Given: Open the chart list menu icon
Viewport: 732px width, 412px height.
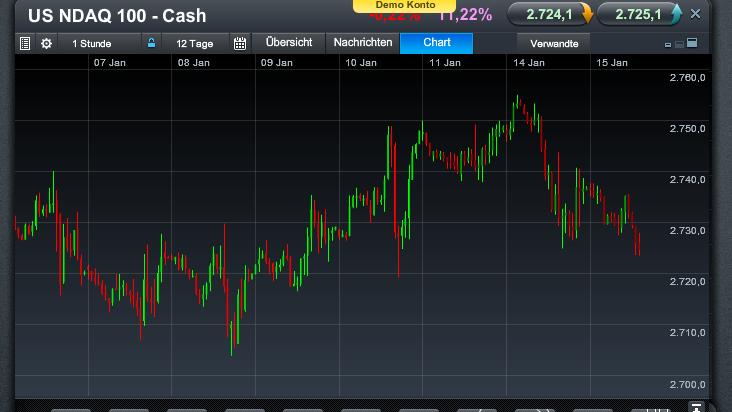Looking at the screenshot, I should click(26, 44).
